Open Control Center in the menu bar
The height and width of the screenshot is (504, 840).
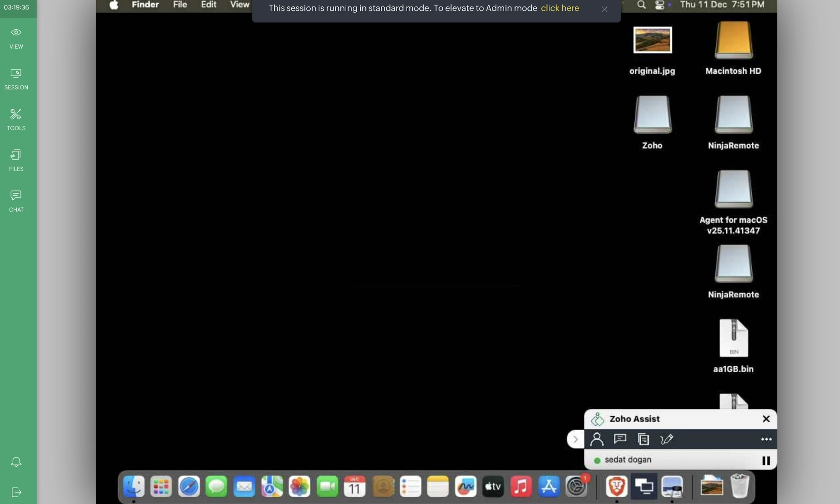(659, 5)
